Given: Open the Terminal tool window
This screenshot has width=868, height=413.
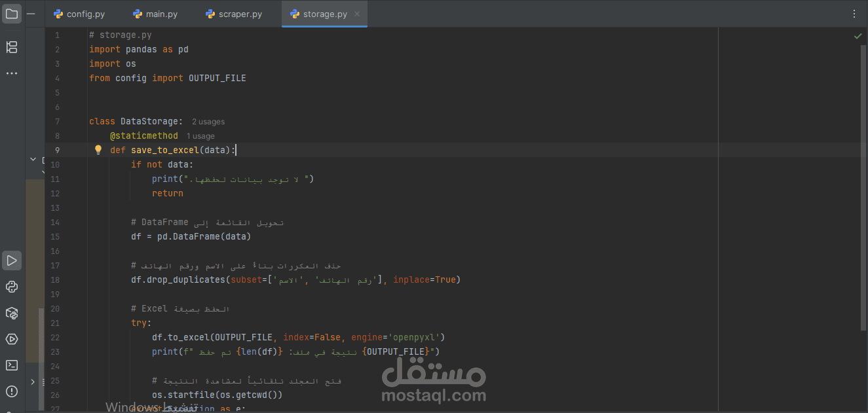Looking at the screenshot, I should coord(12,365).
